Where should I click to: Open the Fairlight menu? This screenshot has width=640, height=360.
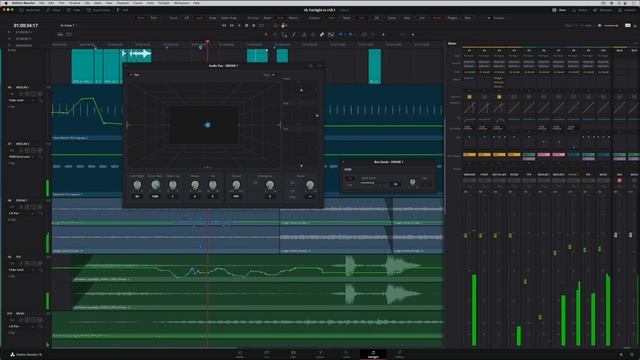[164, 3]
